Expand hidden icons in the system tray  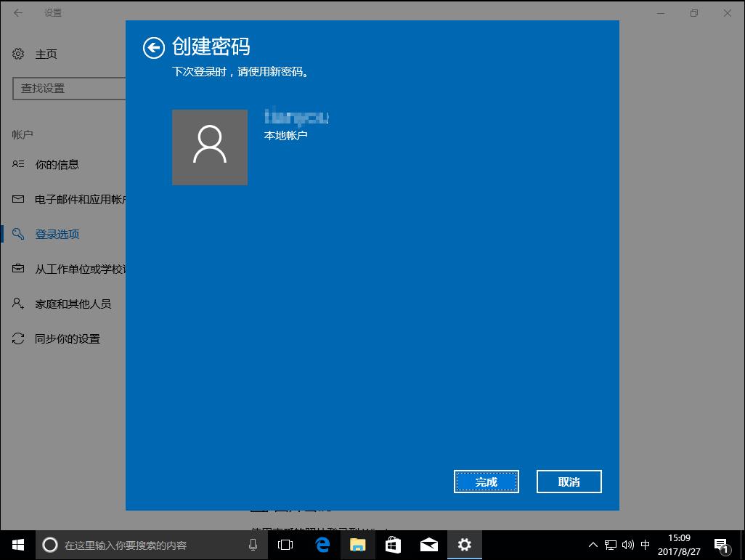[593, 543]
